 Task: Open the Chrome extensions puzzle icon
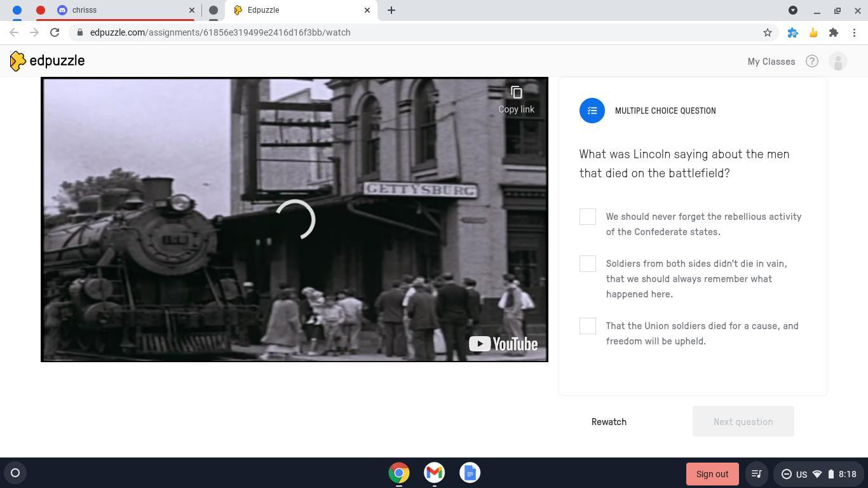[833, 32]
